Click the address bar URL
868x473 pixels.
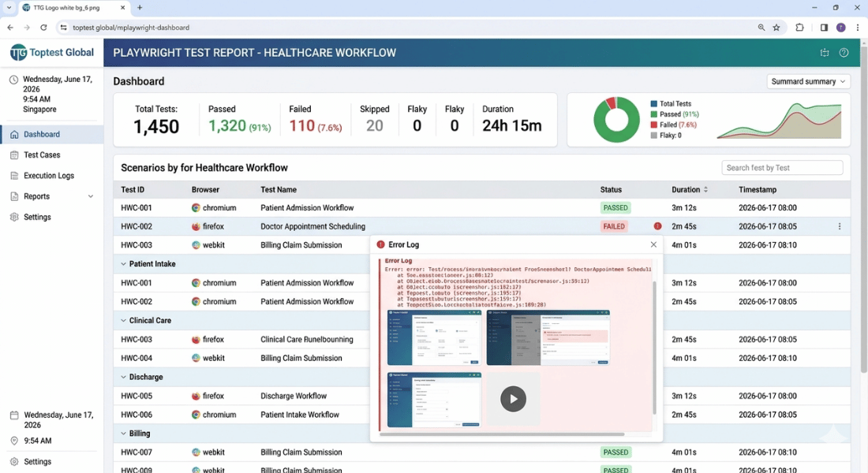(131, 27)
